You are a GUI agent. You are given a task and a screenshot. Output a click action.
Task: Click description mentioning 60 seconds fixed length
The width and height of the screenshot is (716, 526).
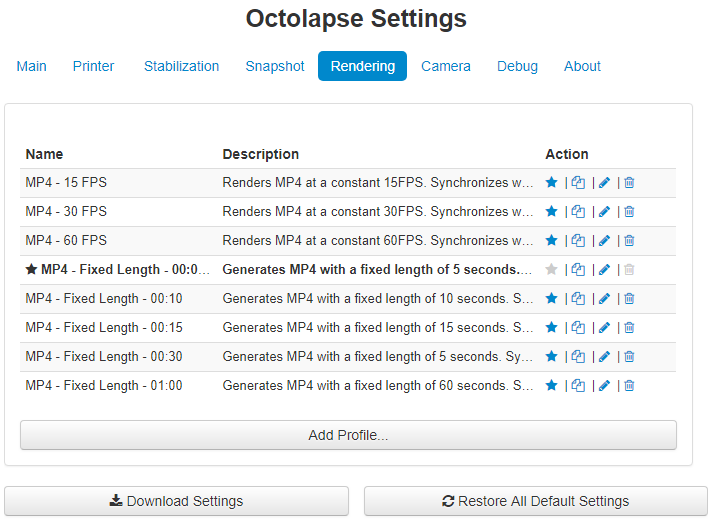[378, 385]
